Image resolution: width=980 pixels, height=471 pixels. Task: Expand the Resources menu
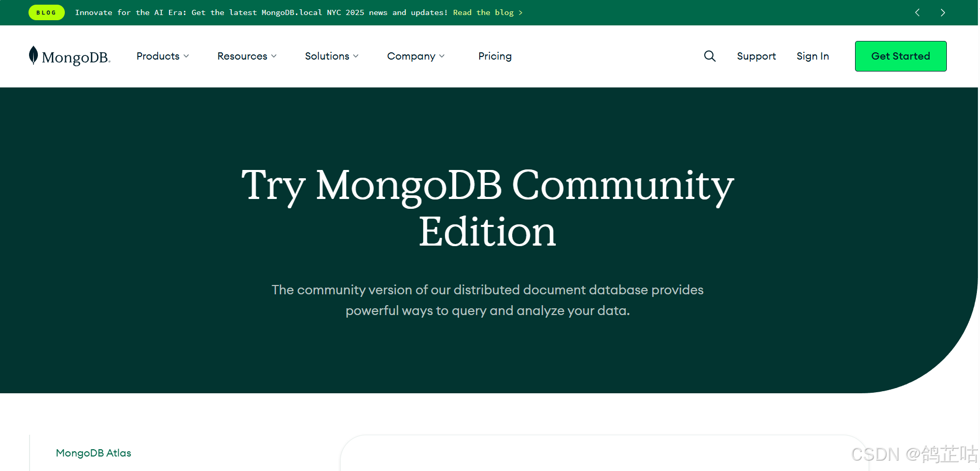tap(247, 56)
